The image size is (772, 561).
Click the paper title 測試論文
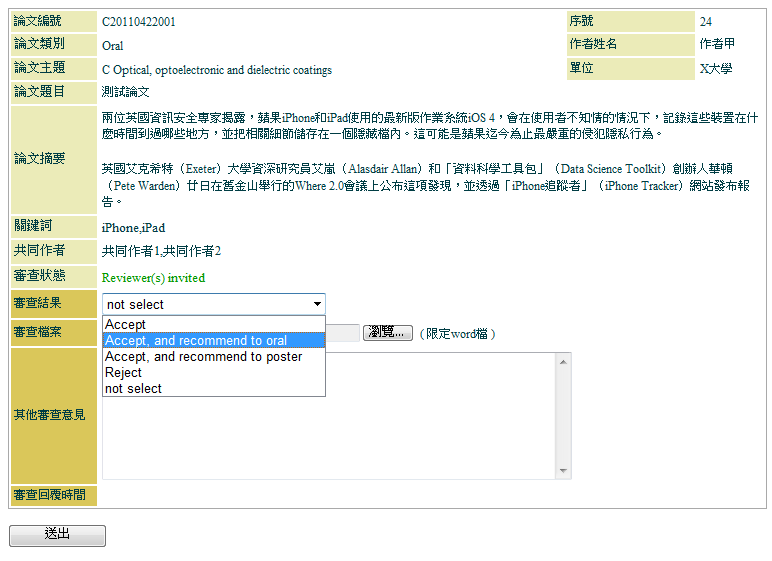point(125,92)
